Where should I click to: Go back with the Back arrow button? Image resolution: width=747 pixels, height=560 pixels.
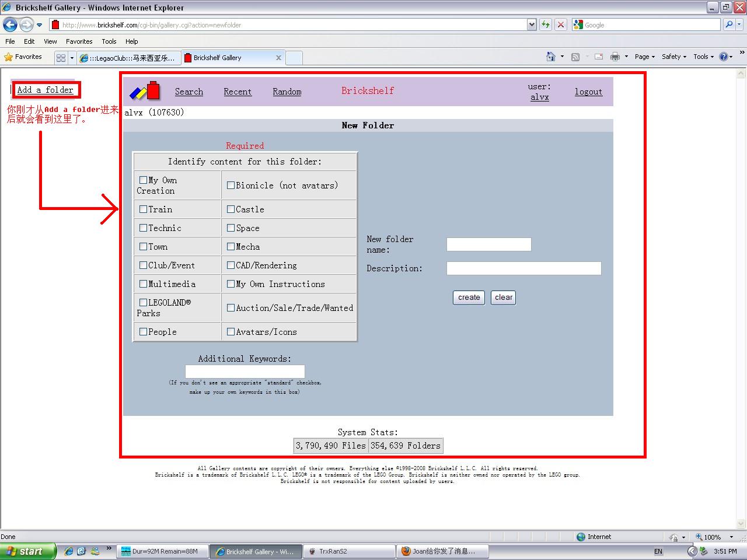(10, 24)
